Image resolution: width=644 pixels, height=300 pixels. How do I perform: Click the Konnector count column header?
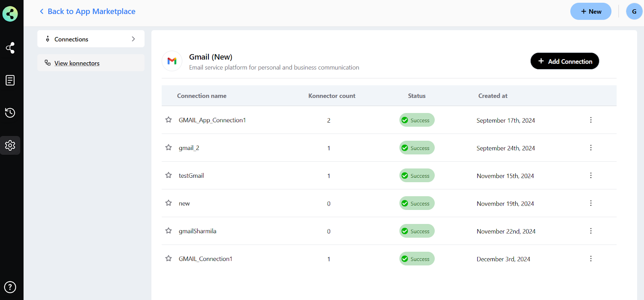pyautogui.click(x=332, y=96)
